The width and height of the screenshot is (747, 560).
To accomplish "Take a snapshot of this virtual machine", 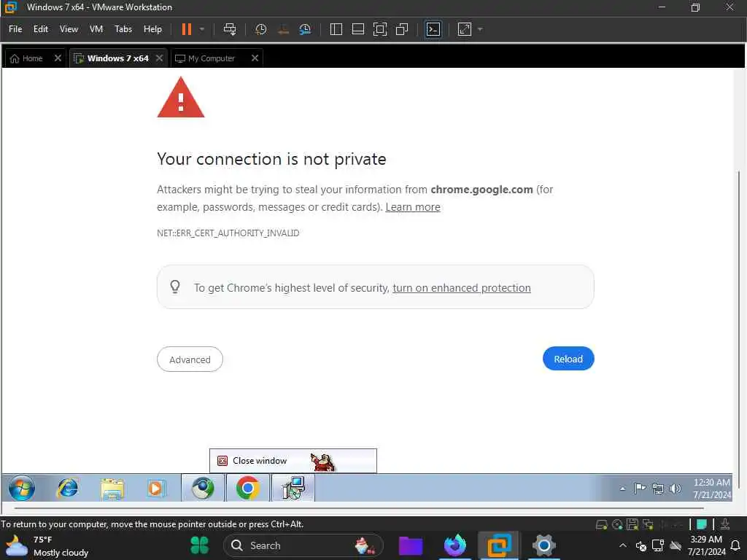I will pyautogui.click(x=260, y=29).
